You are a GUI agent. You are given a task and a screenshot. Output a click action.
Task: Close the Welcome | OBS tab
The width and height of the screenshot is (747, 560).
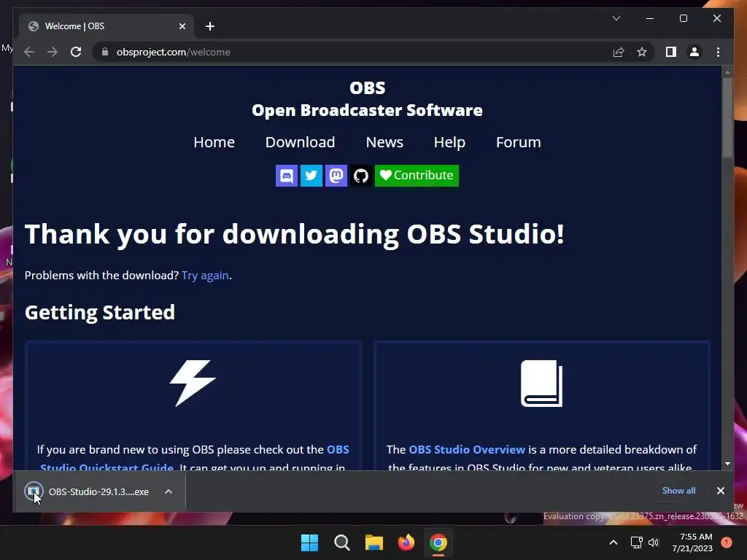(182, 26)
